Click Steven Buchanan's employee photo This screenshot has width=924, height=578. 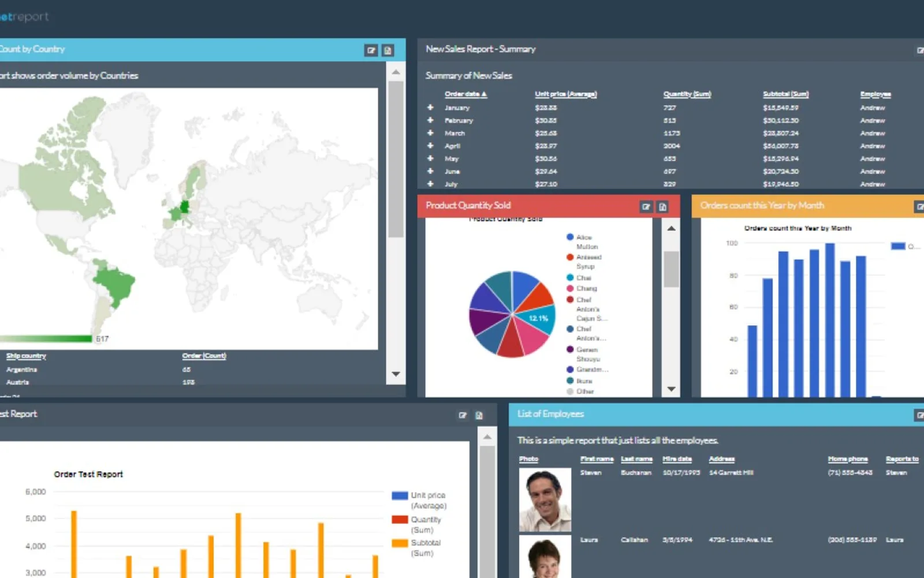click(x=545, y=500)
